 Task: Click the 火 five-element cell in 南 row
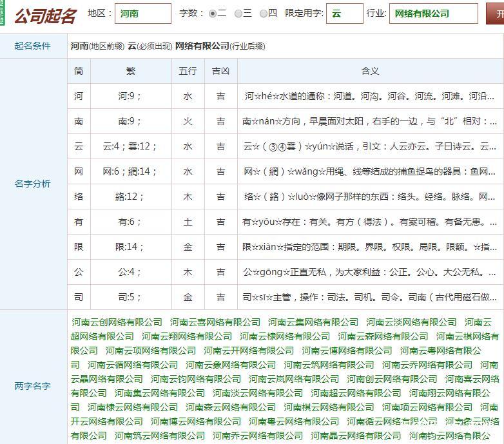pos(188,121)
